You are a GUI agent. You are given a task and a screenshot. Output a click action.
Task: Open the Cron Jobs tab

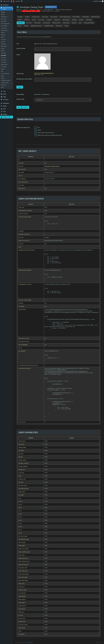pyautogui.click(x=41, y=20)
